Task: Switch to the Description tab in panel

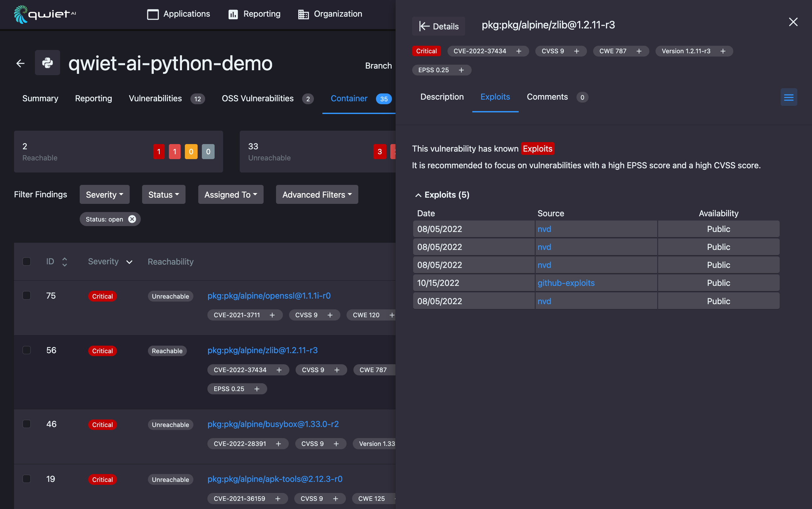Action: pyautogui.click(x=442, y=97)
